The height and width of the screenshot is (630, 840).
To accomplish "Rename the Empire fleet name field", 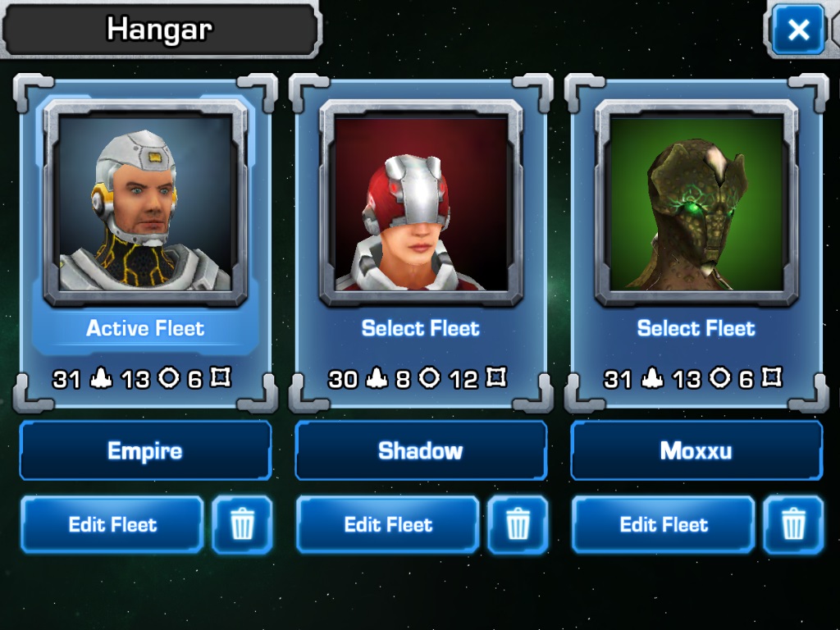I will pos(145,450).
